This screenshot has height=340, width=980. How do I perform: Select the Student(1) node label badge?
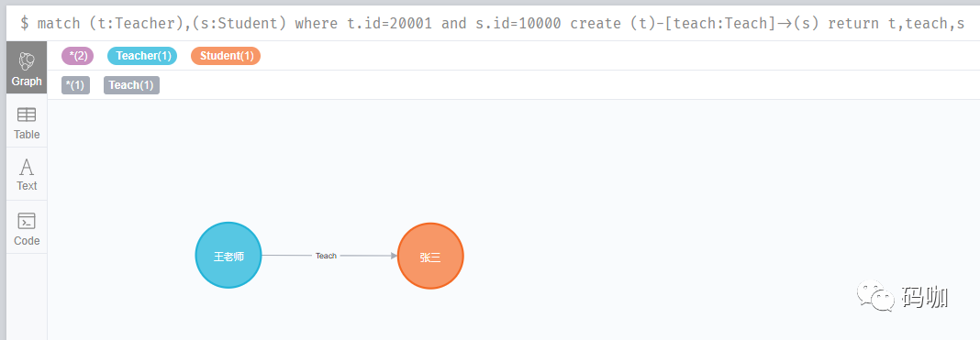click(226, 56)
